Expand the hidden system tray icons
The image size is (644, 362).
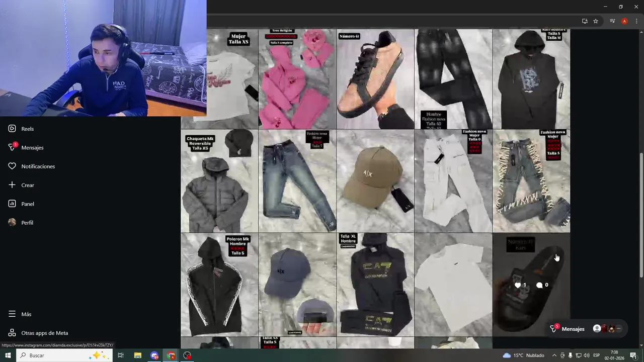(x=554, y=355)
